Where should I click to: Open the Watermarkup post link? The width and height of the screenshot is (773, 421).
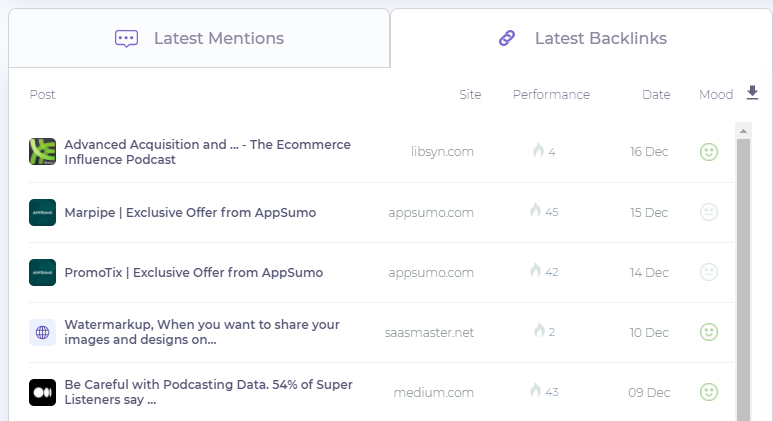point(202,332)
